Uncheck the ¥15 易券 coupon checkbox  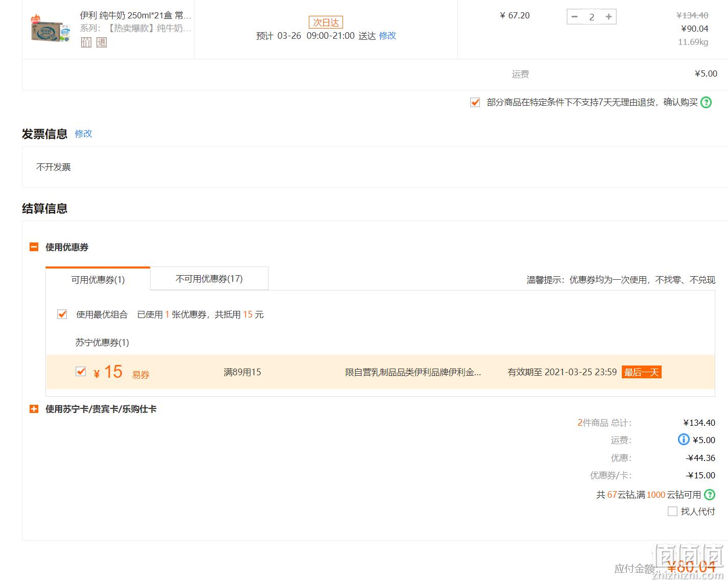[x=81, y=371]
